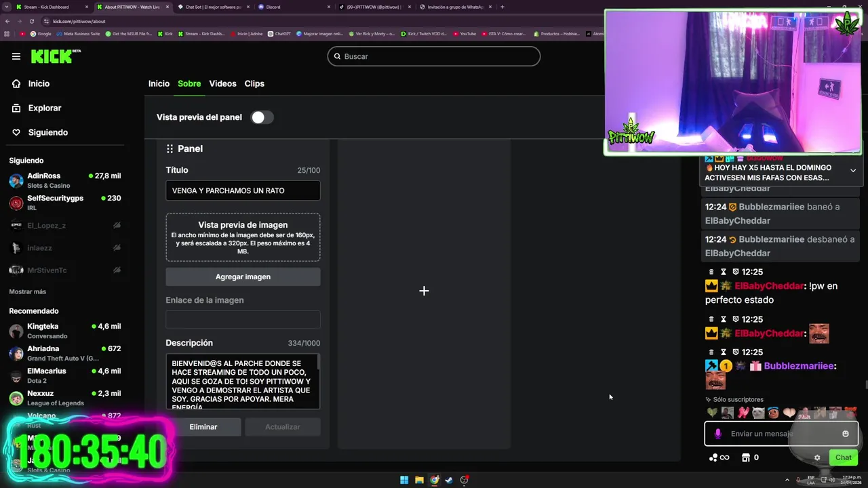The image size is (868, 488).
Task: Go to Inicio channel tab
Action: [x=159, y=83]
